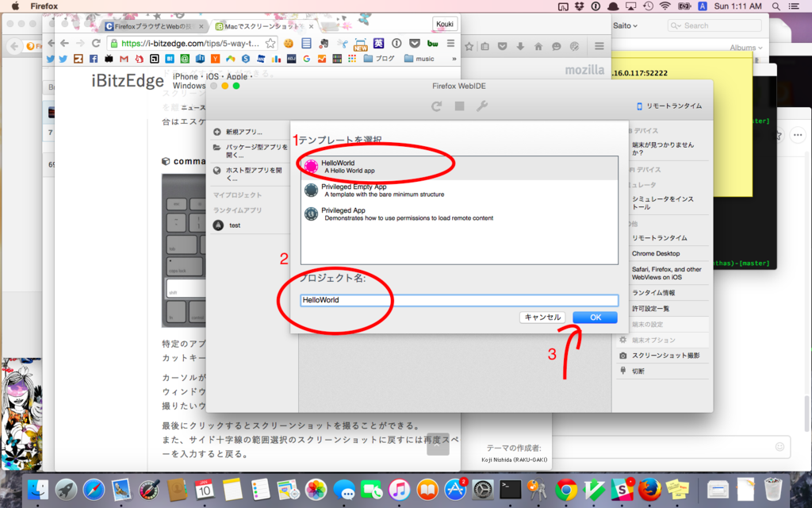Screen dimensions: 812x508
Task: Click the WebIDE stop square icon
Action: [459, 106]
